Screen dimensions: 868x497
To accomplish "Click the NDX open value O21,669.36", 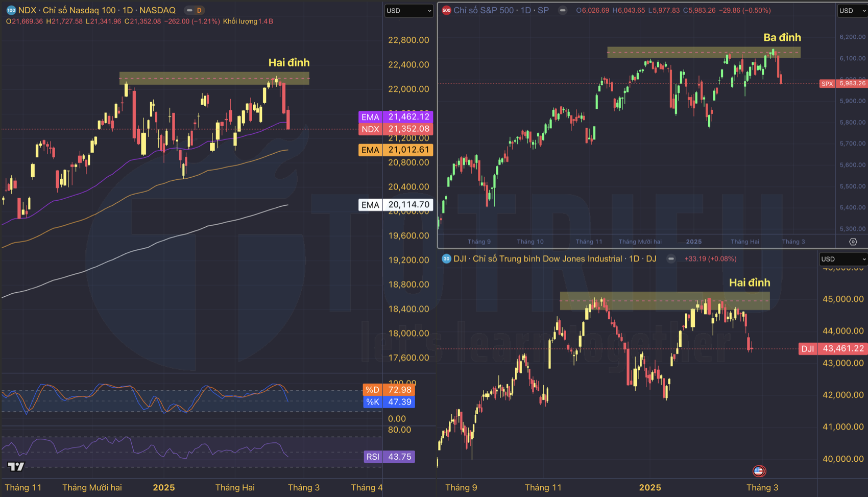I will (25, 21).
